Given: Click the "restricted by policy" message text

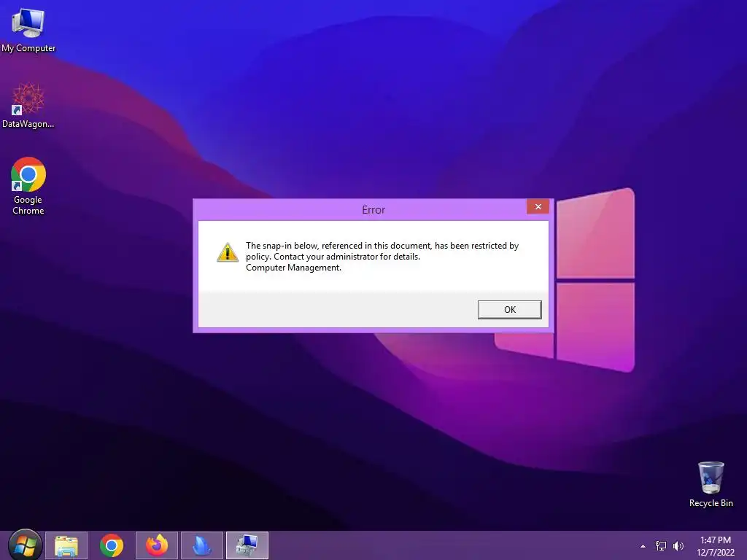Looking at the screenshot, I should (382, 251).
